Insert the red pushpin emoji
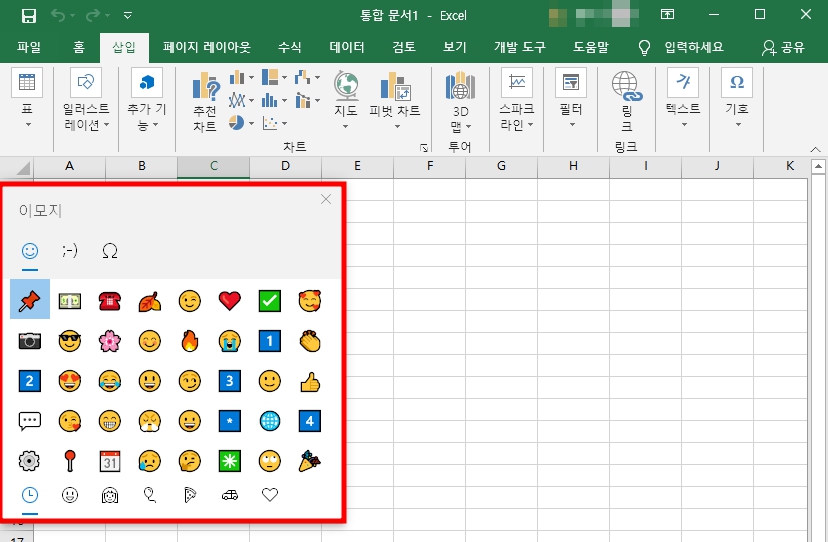Image resolution: width=828 pixels, height=542 pixels. click(x=30, y=301)
